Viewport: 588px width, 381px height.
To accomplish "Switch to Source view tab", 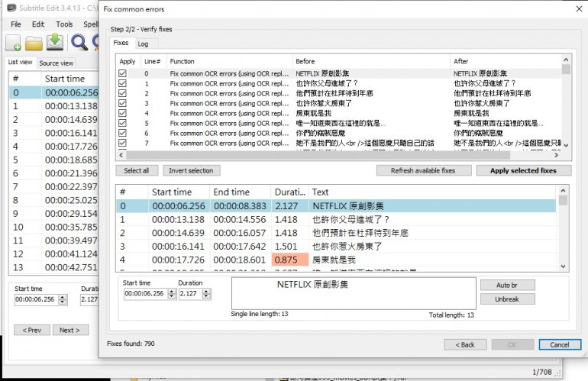I will coord(57,63).
